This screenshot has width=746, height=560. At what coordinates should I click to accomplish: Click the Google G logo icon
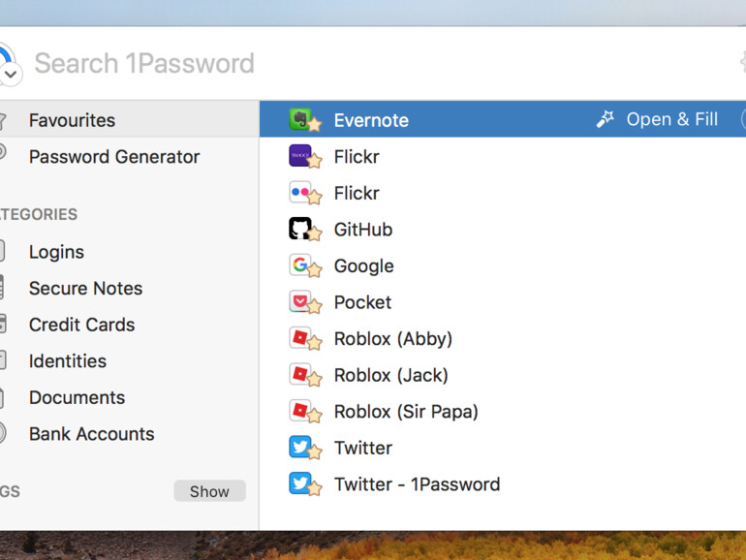point(301,265)
